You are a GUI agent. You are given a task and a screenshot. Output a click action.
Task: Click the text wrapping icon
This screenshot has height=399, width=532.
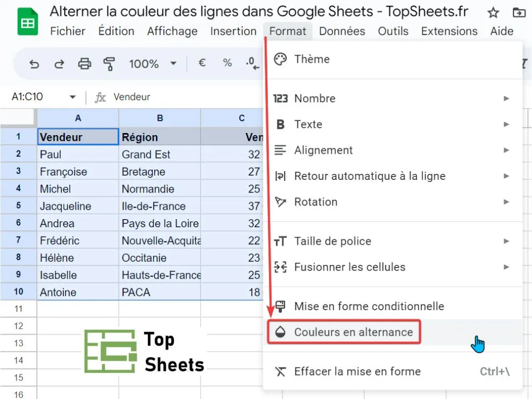[x=280, y=176]
